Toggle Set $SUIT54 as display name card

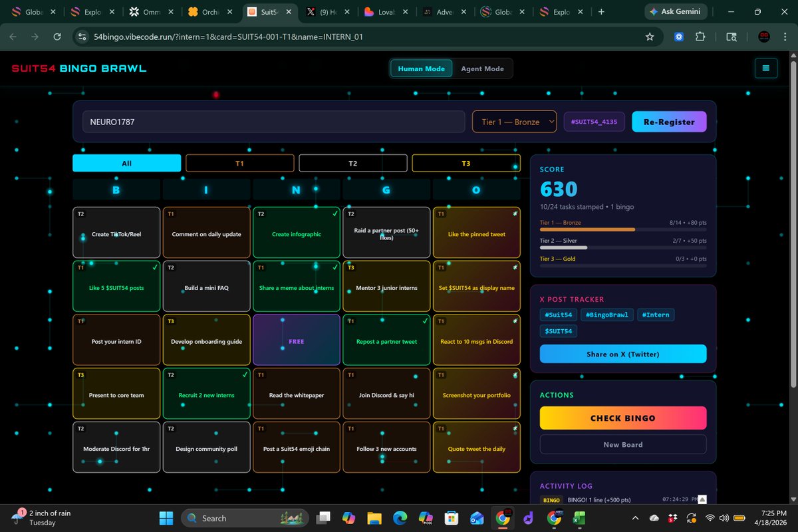pyautogui.click(x=477, y=286)
